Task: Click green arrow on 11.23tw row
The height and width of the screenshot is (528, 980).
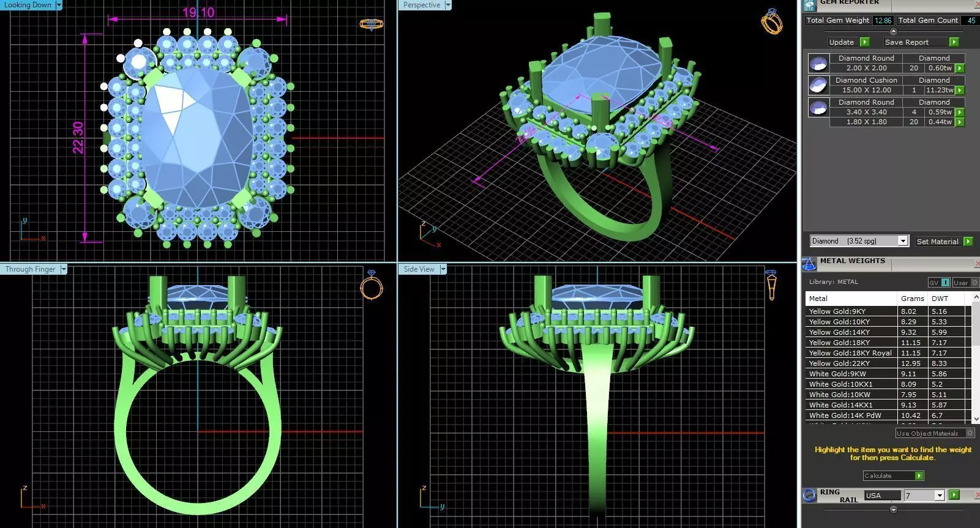Action: [x=960, y=91]
